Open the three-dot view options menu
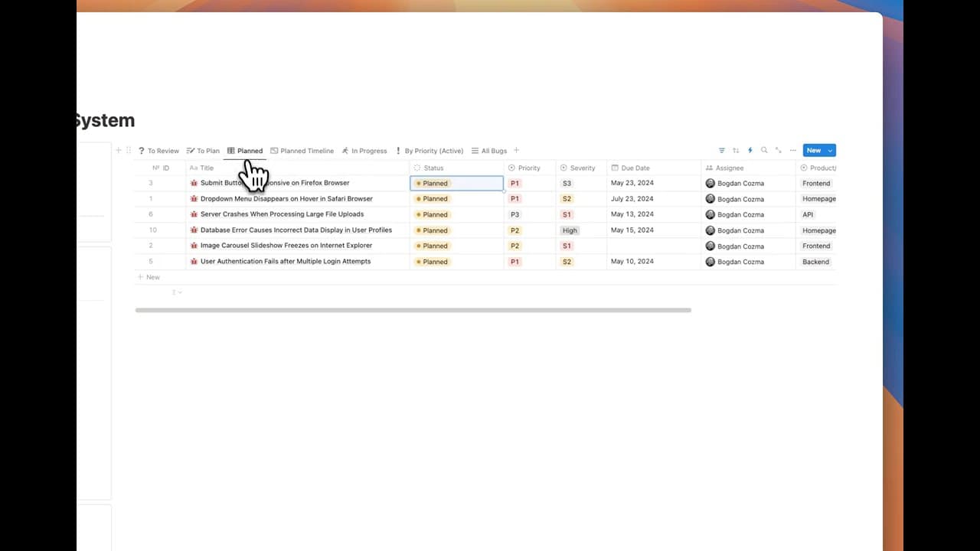This screenshot has height=551, width=980. pyautogui.click(x=793, y=151)
